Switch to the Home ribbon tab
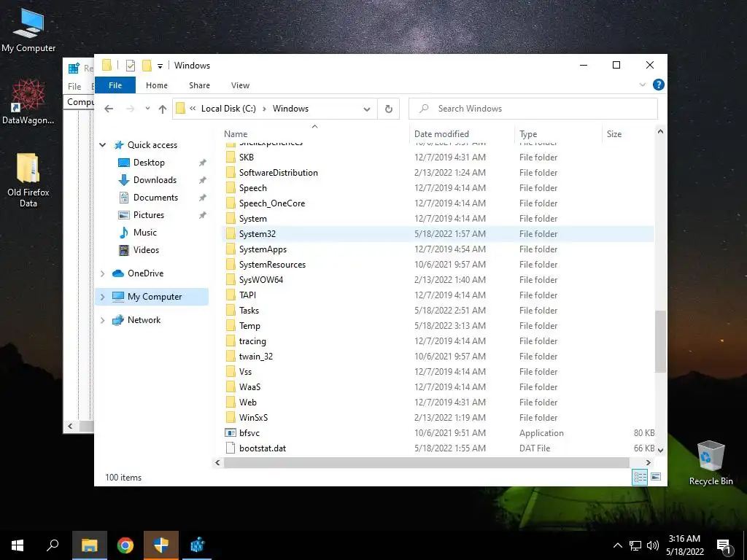This screenshot has width=747, height=560. pyautogui.click(x=157, y=85)
